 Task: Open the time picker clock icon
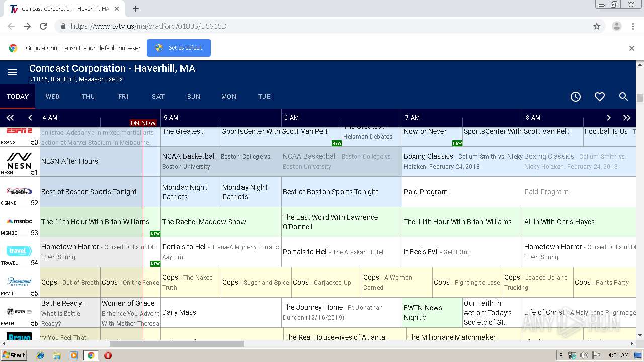[x=576, y=97]
